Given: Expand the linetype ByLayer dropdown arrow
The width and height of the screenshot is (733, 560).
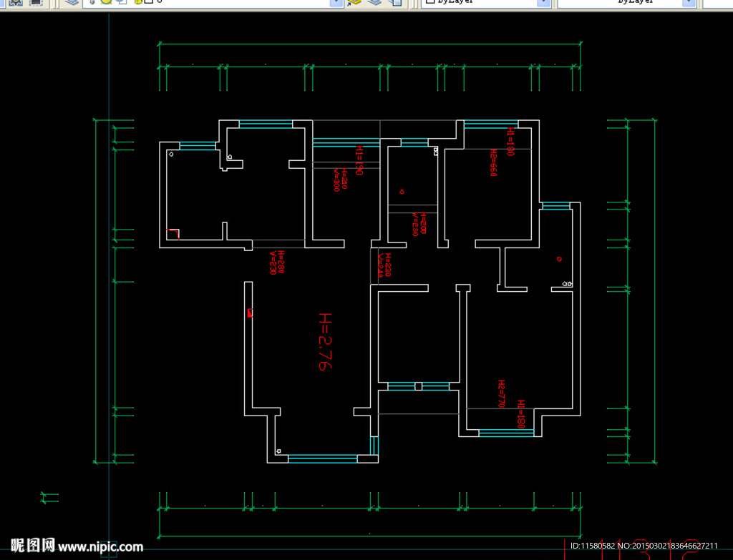Looking at the screenshot, I should (x=689, y=3).
